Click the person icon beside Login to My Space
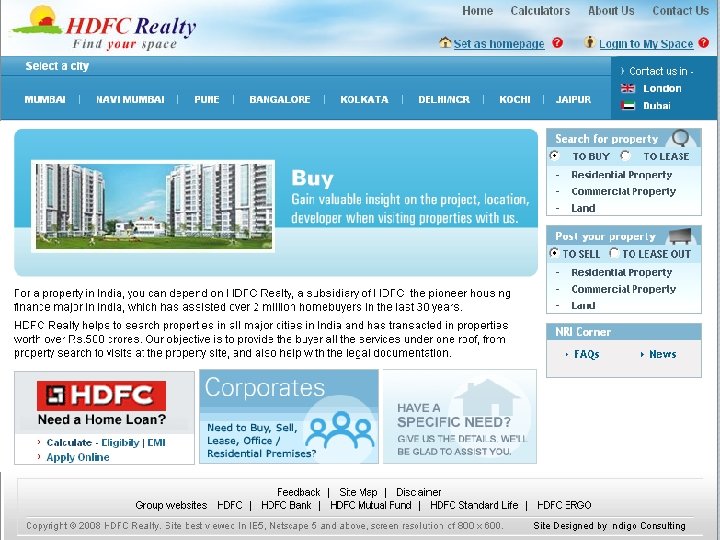 [x=590, y=42]
